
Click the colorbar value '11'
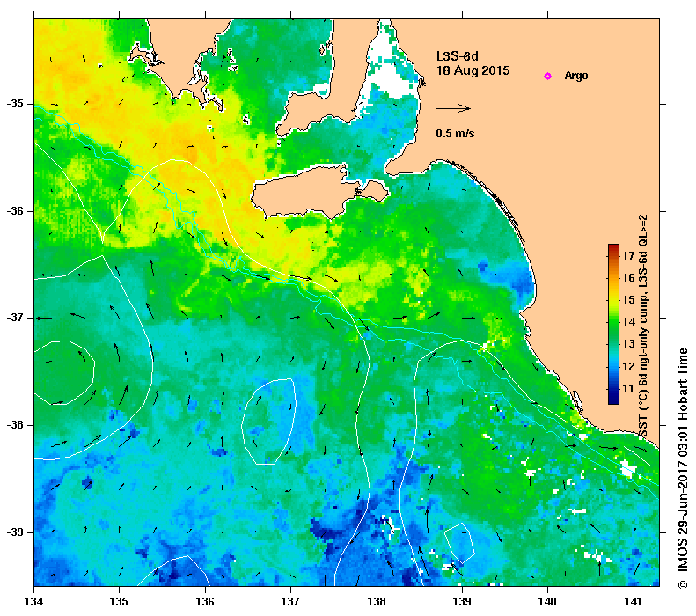(628, 389)
